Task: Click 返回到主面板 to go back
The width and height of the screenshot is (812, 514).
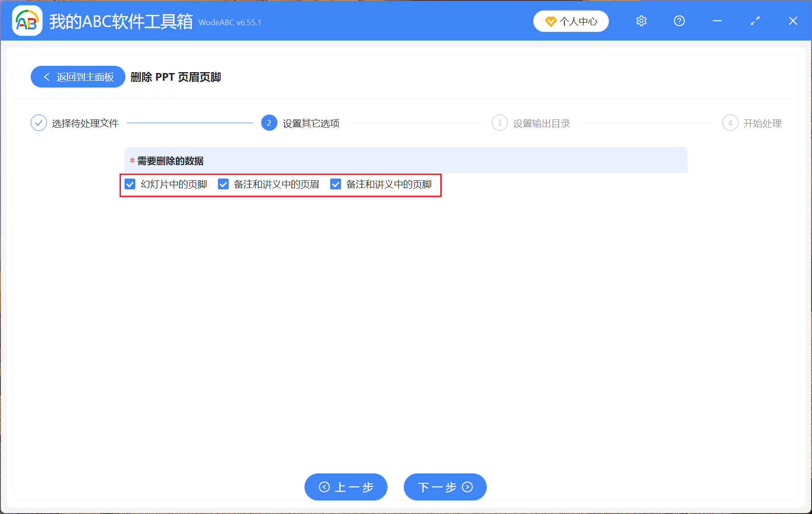Action: click(x=78, y=77)
